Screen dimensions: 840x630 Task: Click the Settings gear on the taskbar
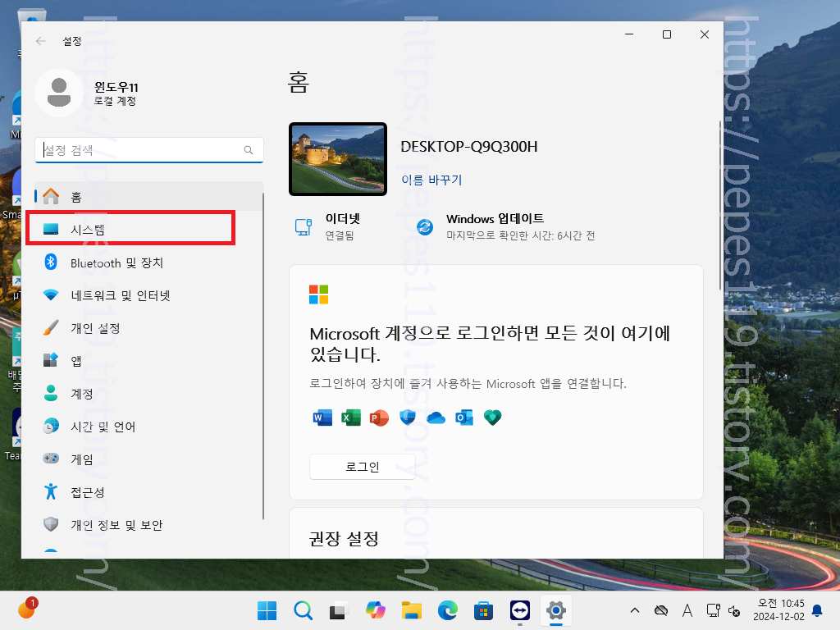[556, 610]
